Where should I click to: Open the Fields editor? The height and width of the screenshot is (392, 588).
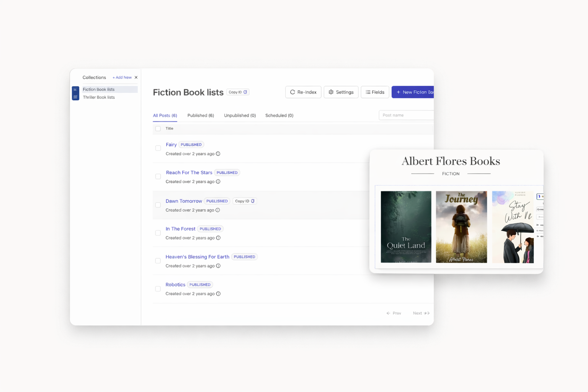[375, 92]
